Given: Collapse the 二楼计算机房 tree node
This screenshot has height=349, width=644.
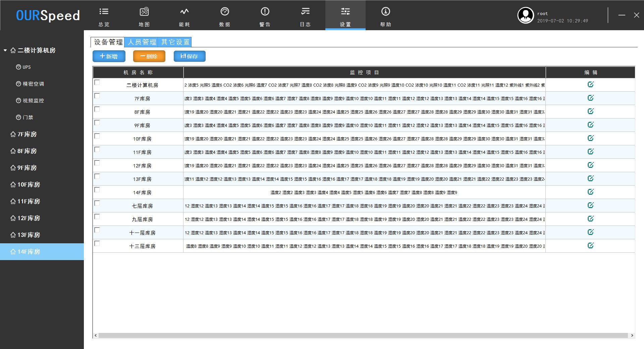Looking at the screenshot, I should point(5,50).
